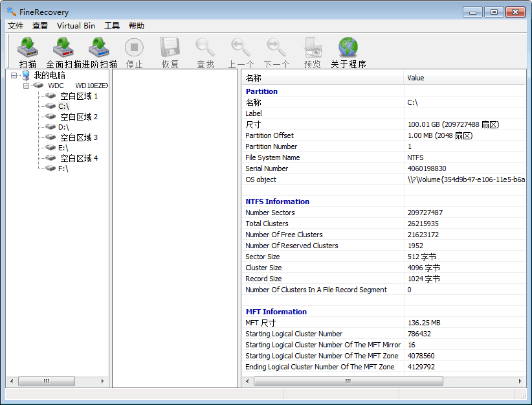Start a 全面扫描 full scan
This screenshot has width=532, height=405.
(x=63, y=49)
